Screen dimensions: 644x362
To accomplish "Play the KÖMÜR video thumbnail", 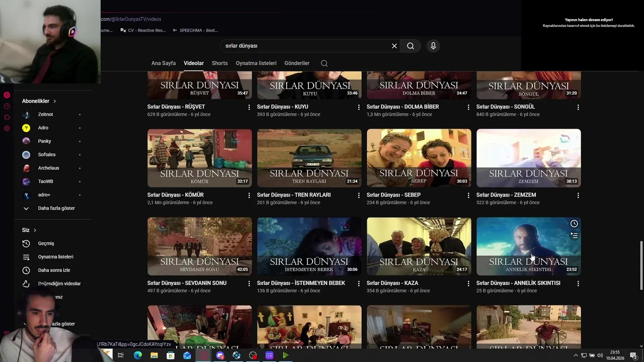I will [200, 158].
